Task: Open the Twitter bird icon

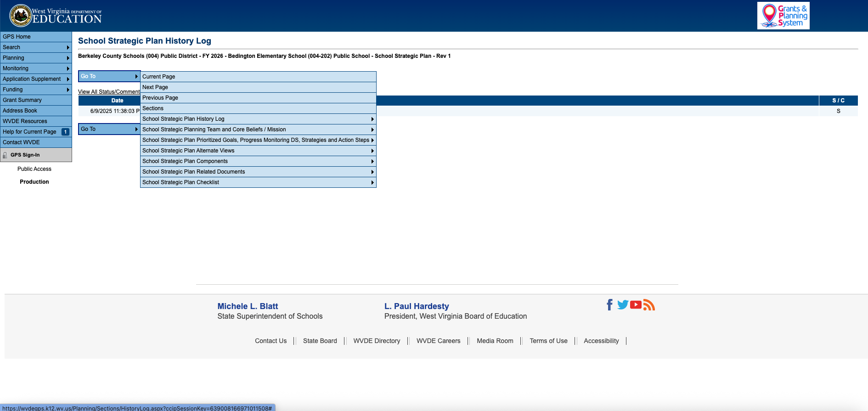Action: click(623, 305)
